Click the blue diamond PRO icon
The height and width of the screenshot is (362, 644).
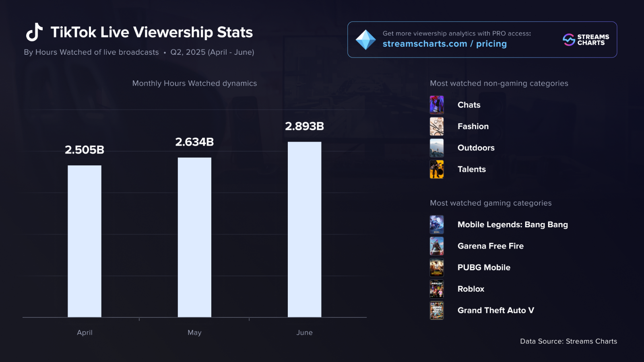pyautogui.click(x=365, y=40)
